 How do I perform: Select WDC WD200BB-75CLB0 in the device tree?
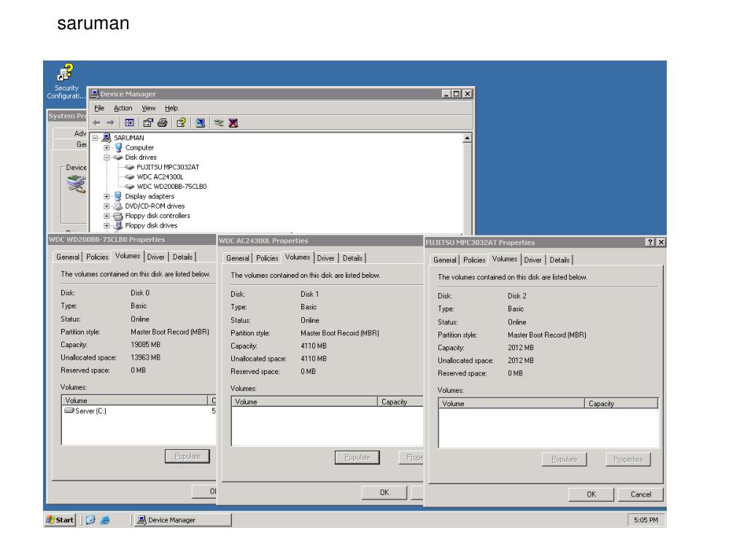[171, 187]
